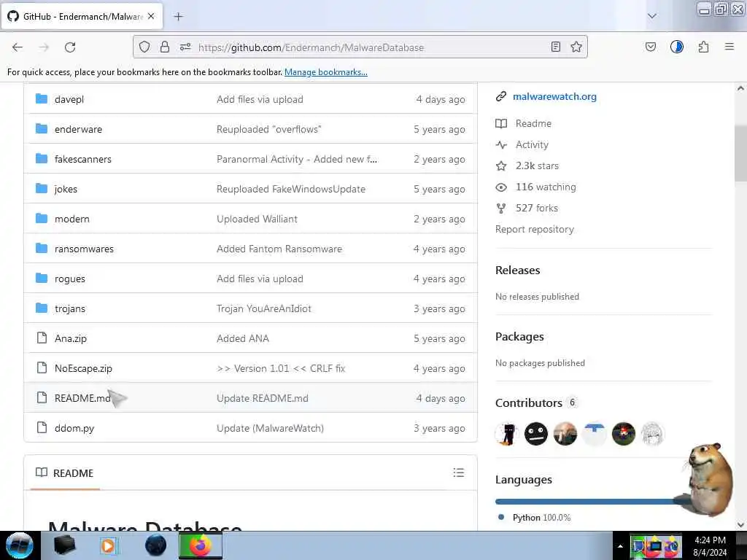Image resolution: width=747 pixels, height=560 pixels.
Task: Open the README outline list icon
Action: [x=458, y=472]
